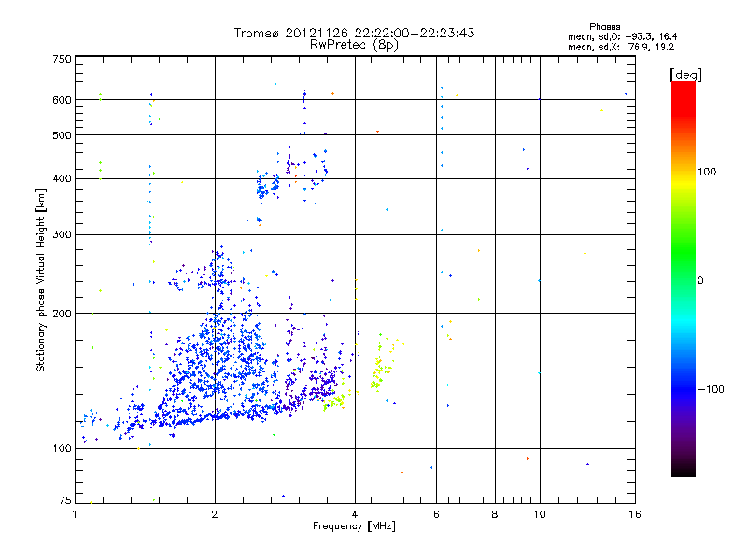Click the yellow-green X-mode cluster past 4 MHz

tap(381, 364)
